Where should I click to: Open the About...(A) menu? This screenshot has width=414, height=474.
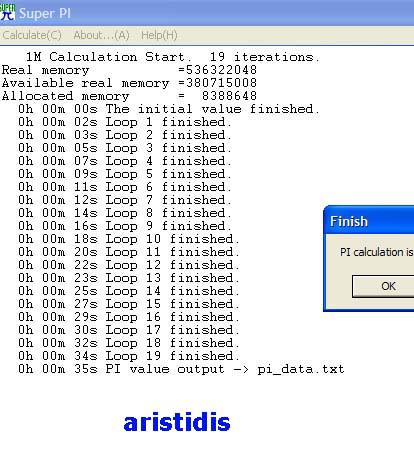(101, 35)
